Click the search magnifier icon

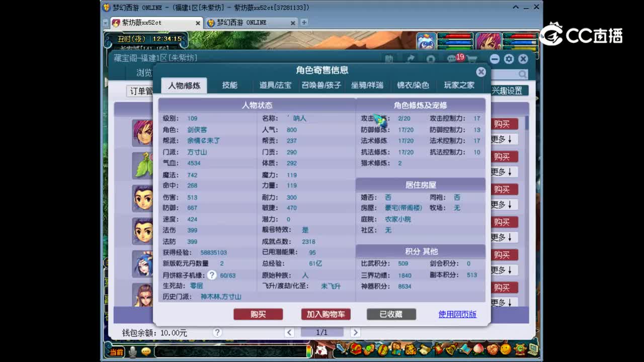click(x=523, y=74)
